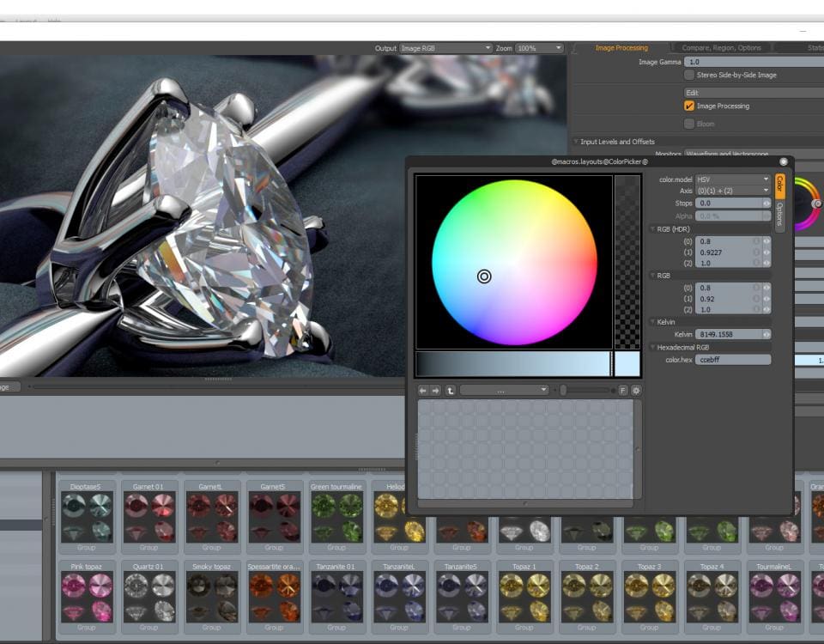
Task: Select the vertical Options tab in color picker
Action: click(779, 215)
